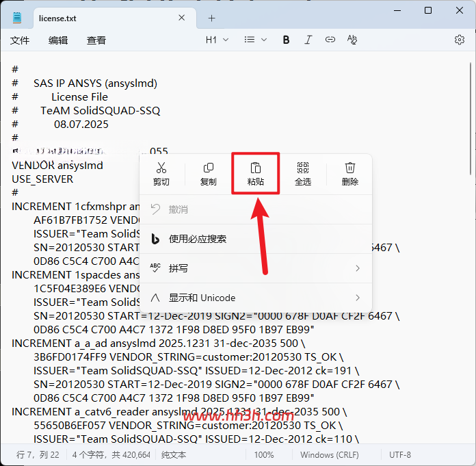This screenshot has height=466, width=476.
Task: Minimize the Notepad window
Action: point(397,10)
